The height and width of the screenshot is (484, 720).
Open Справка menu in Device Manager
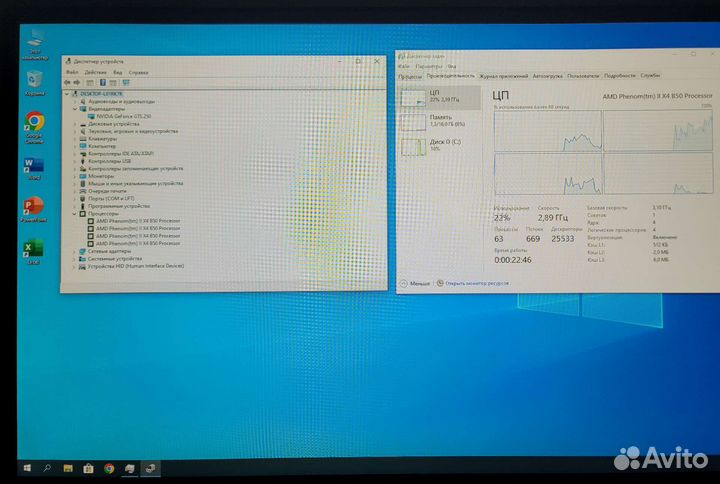138,72
